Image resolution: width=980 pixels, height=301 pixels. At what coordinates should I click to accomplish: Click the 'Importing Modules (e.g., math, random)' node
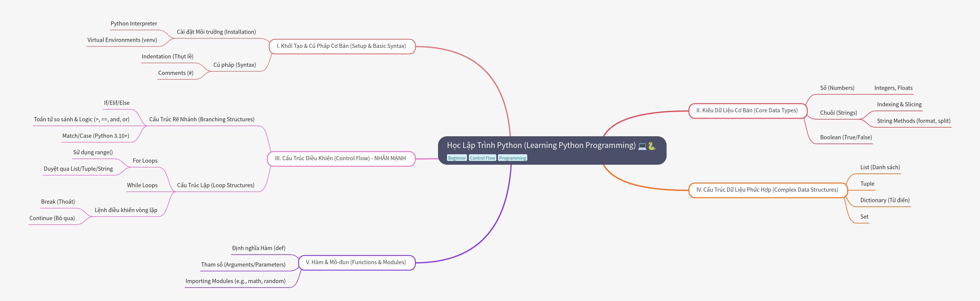pyautogui.click(x=235, y=281)
